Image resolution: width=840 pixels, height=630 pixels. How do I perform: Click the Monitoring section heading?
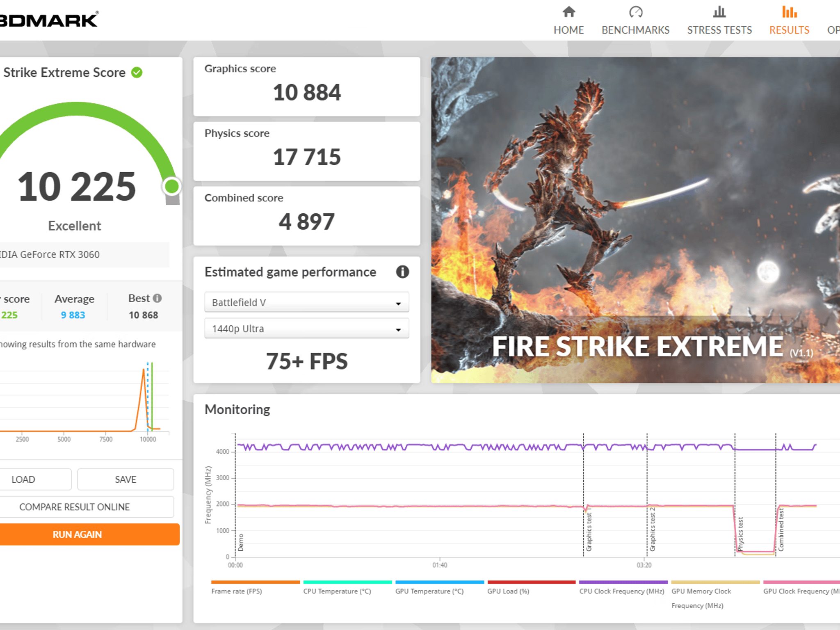click(x=237, y=409)
